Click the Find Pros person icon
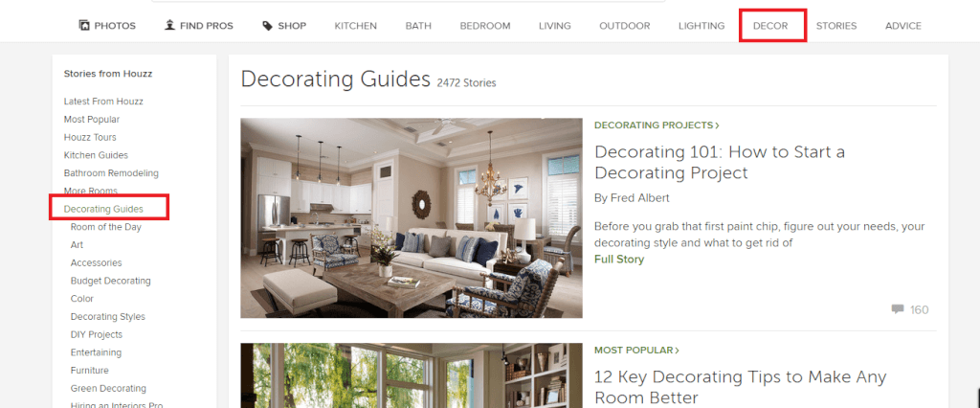The width and height of the screenshot is (980, 408). [x=169, y=26]
